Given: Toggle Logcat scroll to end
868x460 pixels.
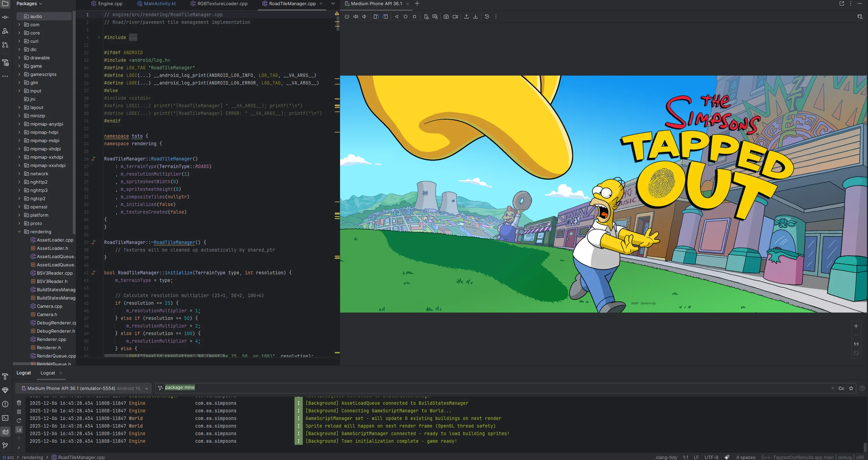Looking at the screenshot, I should [x=19, y=430].
